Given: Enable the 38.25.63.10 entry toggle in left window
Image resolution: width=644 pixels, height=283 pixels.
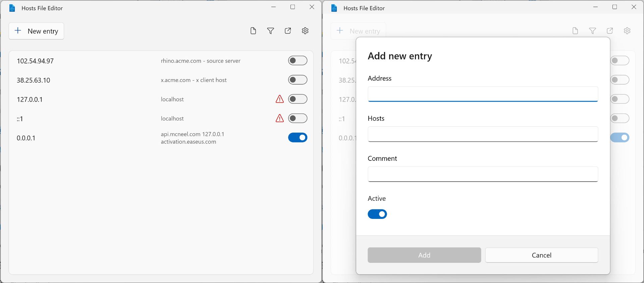Looking at the screenshot, I should click(298, 80).
